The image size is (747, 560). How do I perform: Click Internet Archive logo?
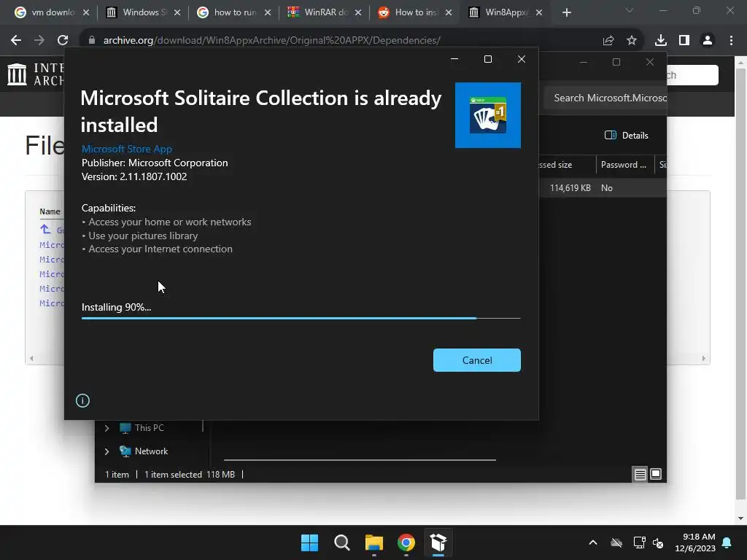tap(36, 74)
